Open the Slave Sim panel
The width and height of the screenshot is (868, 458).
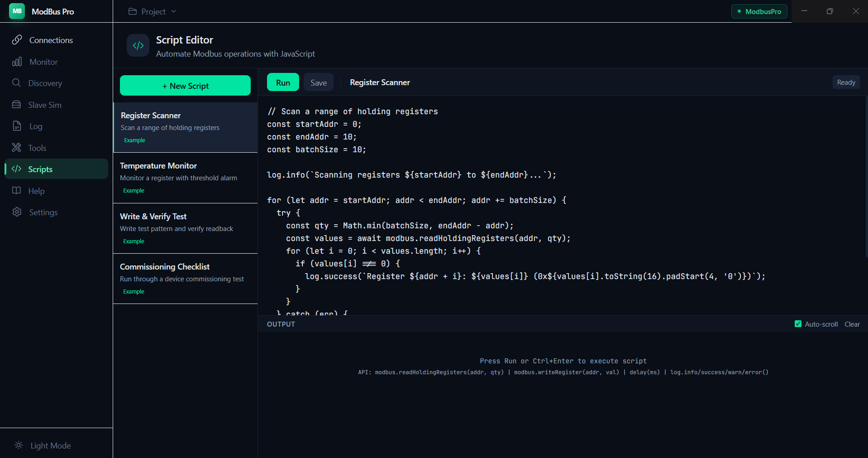[45, 105]
